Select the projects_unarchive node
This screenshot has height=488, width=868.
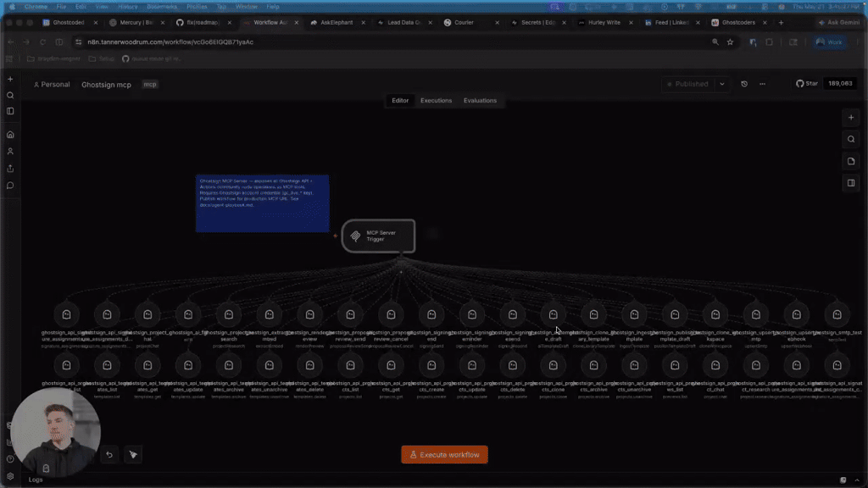click(634, 365)
